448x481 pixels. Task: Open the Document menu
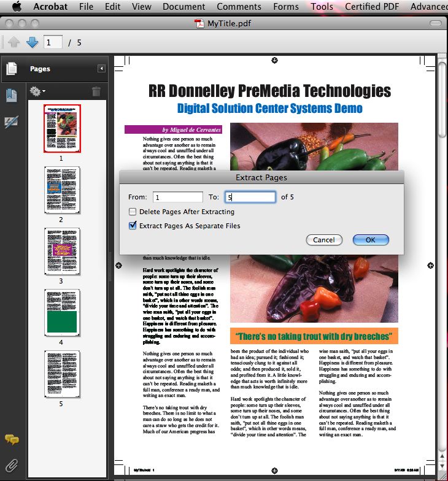coord(184,6)
